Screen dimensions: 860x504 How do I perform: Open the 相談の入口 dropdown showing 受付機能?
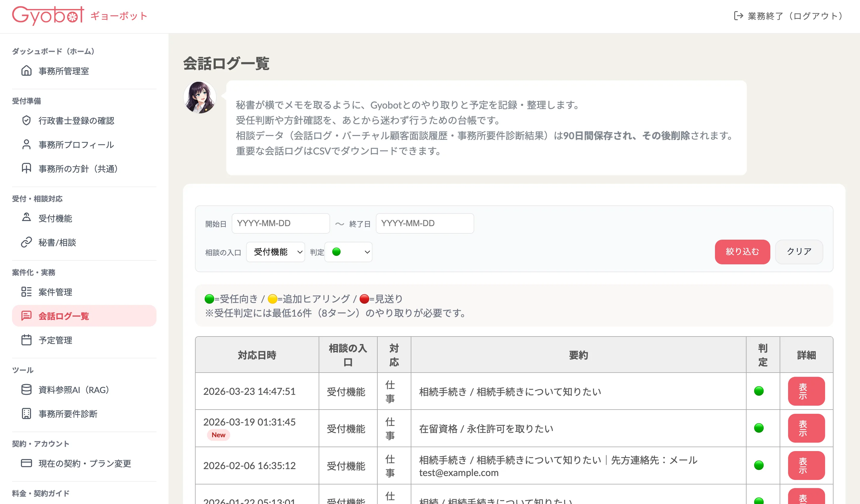click(x=275, y=252)
